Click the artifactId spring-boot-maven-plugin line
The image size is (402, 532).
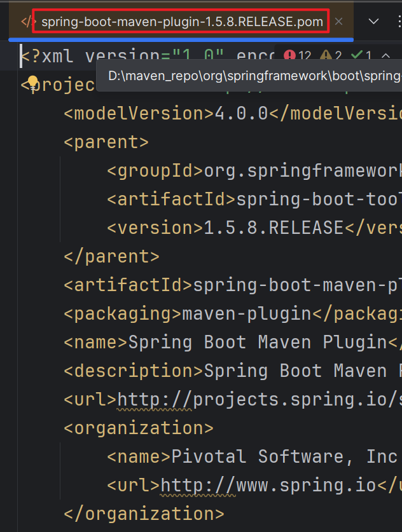pos(233,285)
